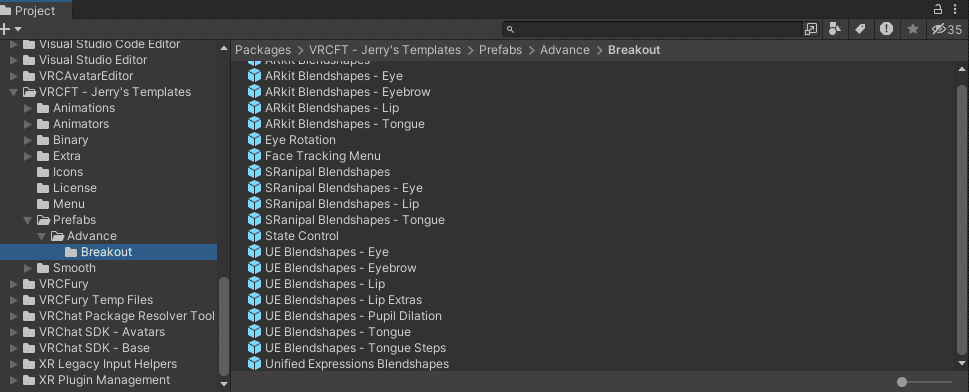Select the Eye Rotation prefab icon

[x=254, y=140]
